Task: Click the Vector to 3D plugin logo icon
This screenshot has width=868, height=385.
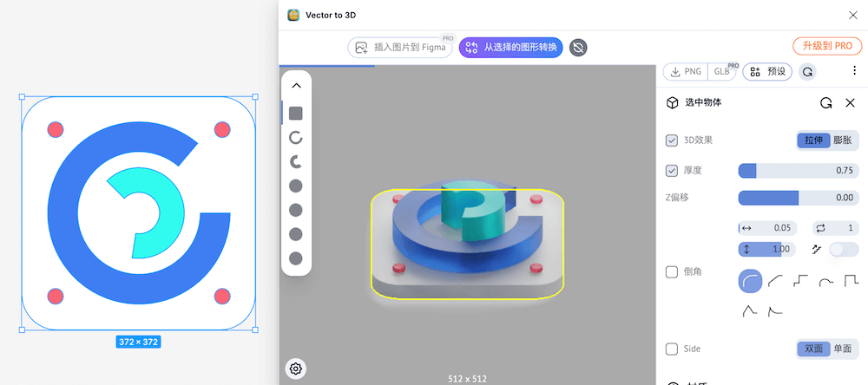Action: [x=293, y=16]
